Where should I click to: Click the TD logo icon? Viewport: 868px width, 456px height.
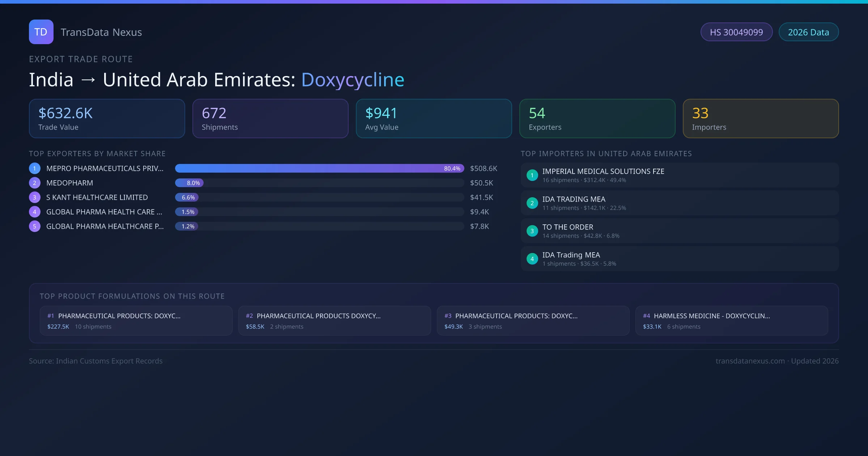tap(41, 32)
